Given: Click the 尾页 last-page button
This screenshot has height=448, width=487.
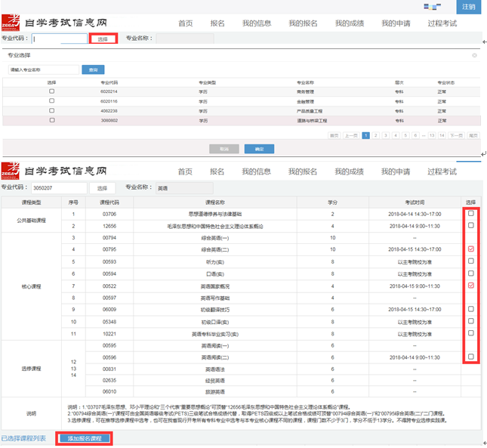Looking at the screenshot, I should 473,135.
